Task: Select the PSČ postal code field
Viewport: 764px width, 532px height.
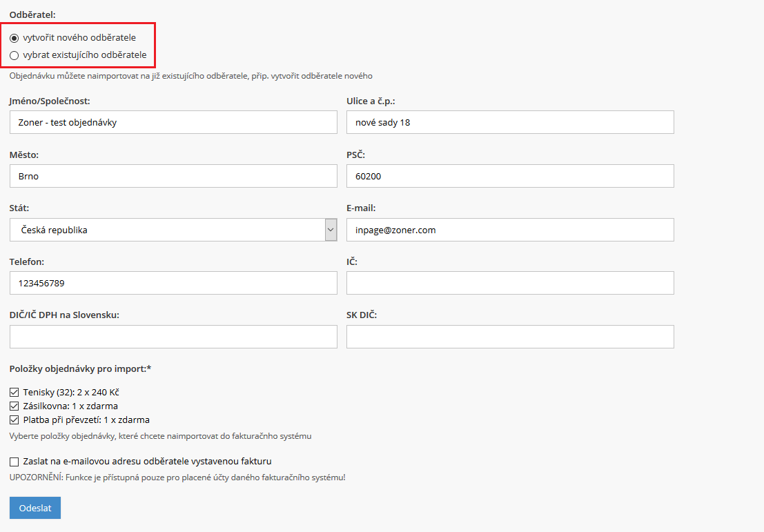Action: 509,176
